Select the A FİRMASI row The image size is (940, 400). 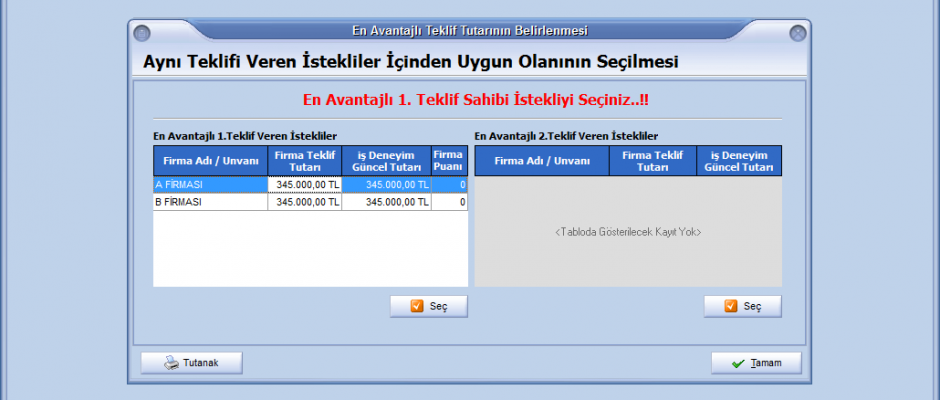click(209, 185)
